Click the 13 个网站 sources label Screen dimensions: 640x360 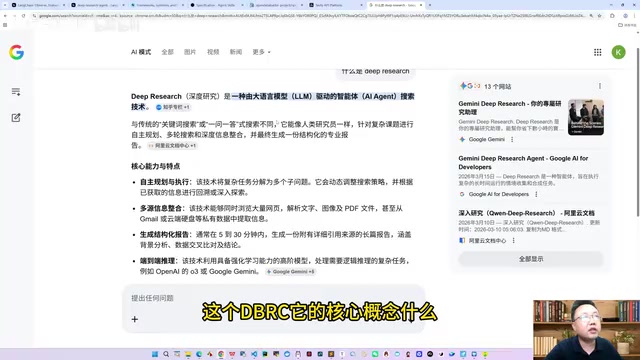[497, 87]
